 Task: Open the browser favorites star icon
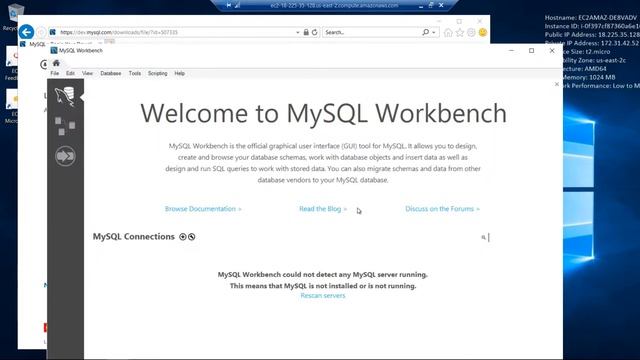tap(460, 32)
